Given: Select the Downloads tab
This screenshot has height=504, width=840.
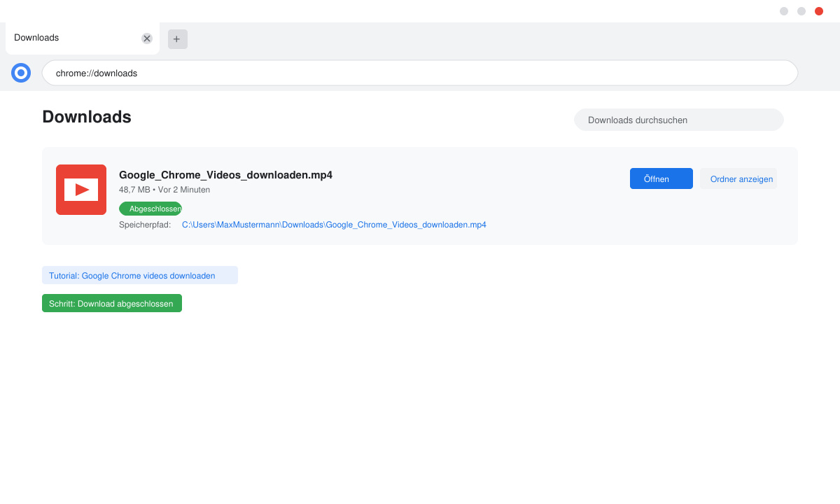Looking at the screenshot, I should click(x=83, y=38).
